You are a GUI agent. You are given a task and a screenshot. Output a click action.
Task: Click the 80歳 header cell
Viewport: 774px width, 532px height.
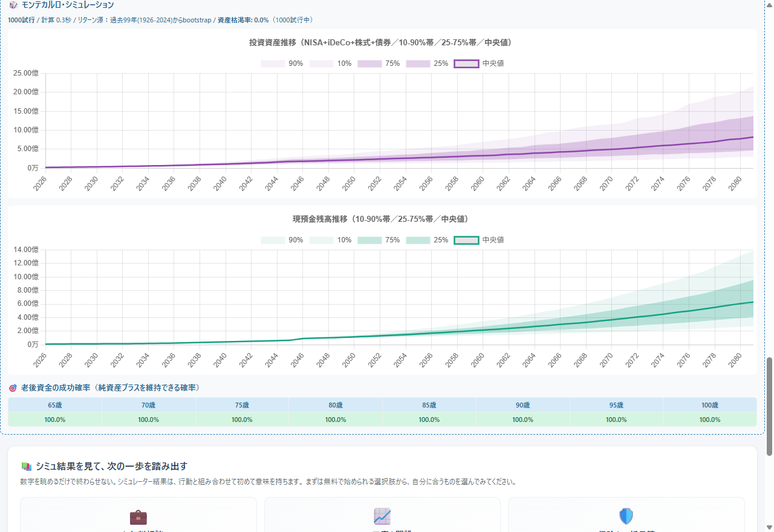click(336, 405)
